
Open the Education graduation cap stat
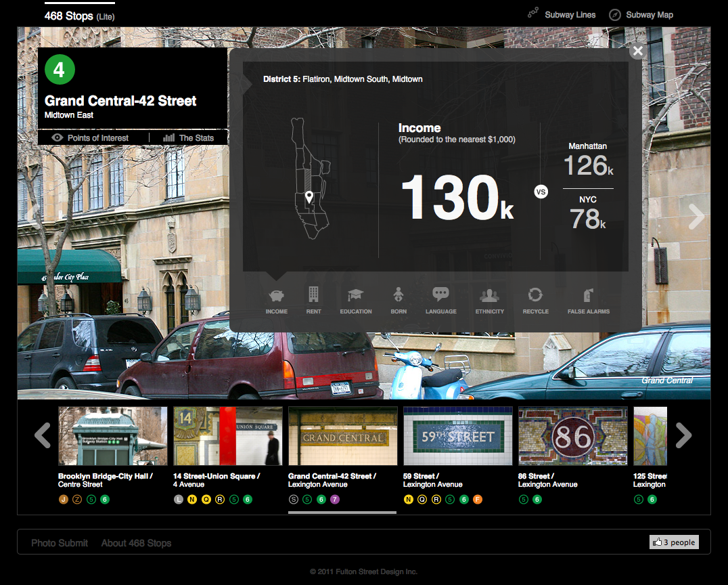click(x=356, y=301)
